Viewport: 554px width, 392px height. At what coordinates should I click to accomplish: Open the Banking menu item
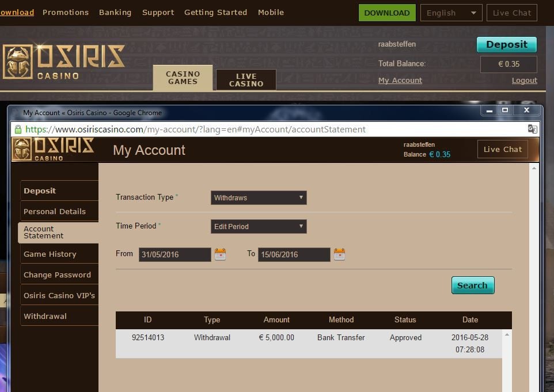pyautogui.click(x=115, y=12)
